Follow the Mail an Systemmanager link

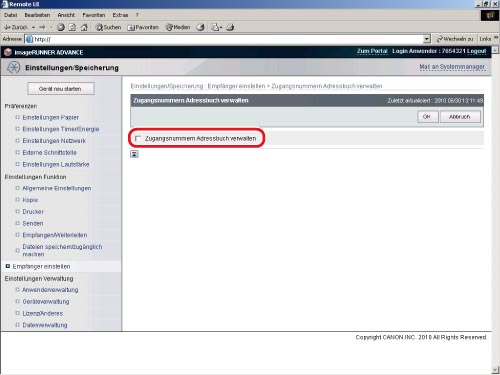[x=452, y=67]
